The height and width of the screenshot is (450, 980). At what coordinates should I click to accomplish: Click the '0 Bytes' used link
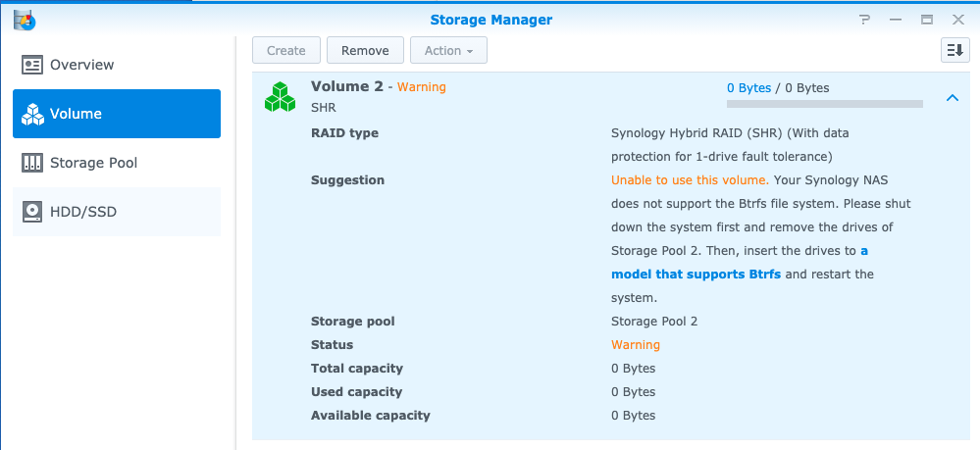pyautogui.click(x=748, y=88)
